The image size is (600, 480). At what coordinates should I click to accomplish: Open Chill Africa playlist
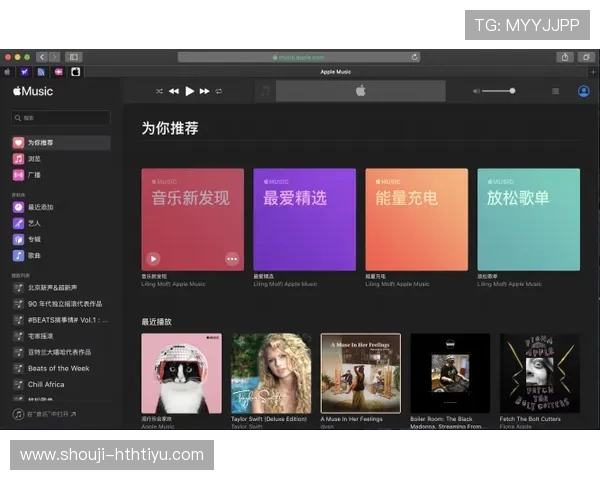coord(61,384)
